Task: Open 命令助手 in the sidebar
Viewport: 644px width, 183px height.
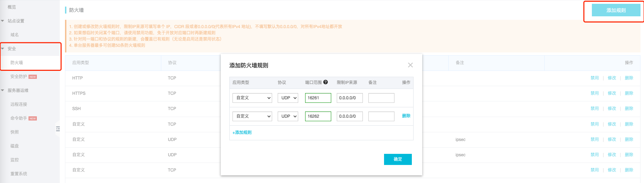Action: (19, 118)
